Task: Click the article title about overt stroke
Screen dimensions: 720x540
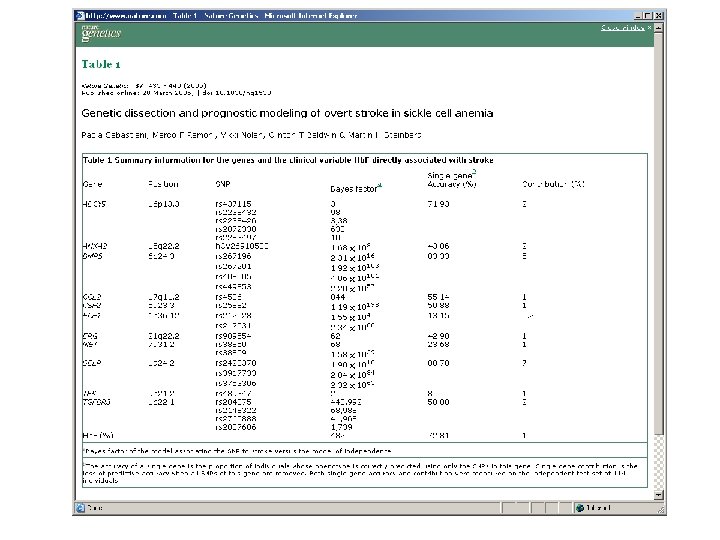Action: pos(287,113)
